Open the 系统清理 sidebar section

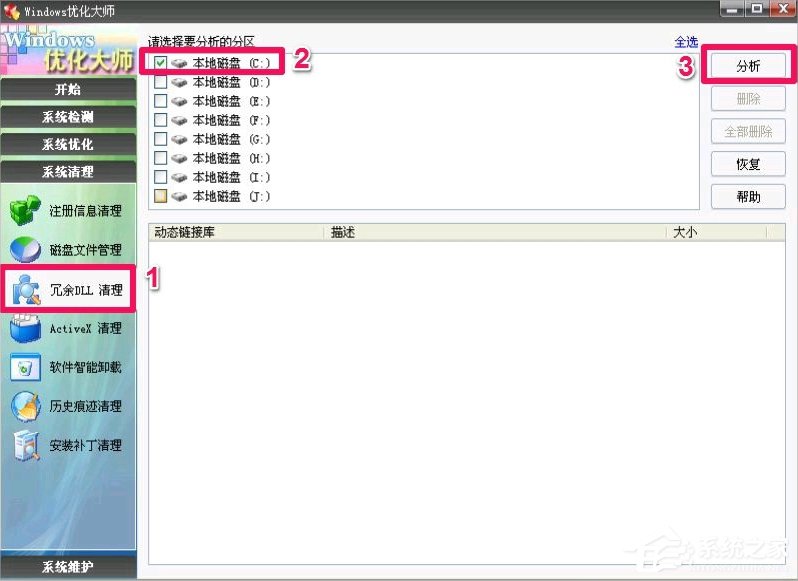(68, 172)
